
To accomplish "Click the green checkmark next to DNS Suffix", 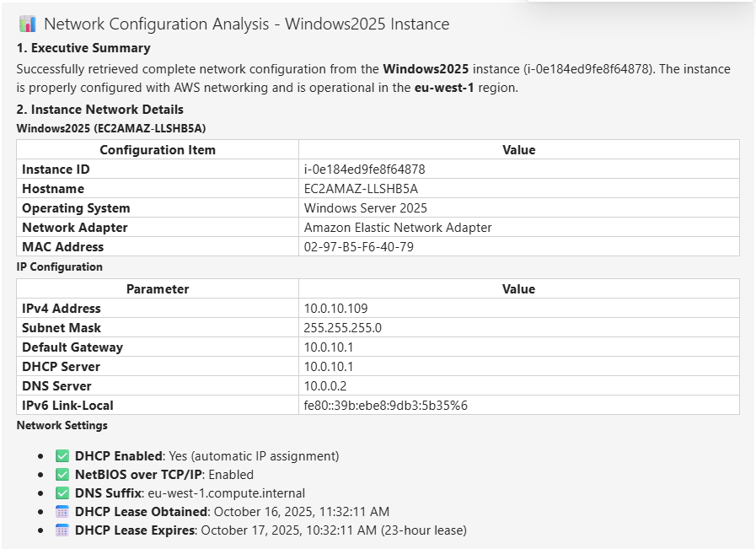I will pyautogui.click(x=62, y=492).
